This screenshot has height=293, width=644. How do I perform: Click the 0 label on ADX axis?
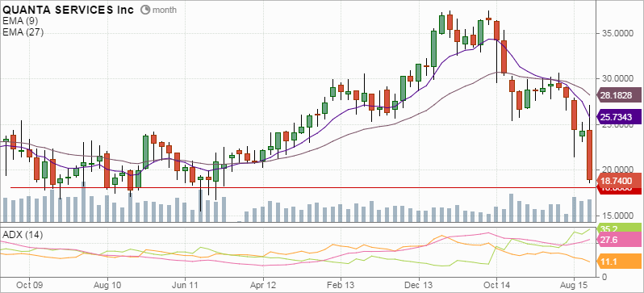pyautogui.click(x=604, y=277)
